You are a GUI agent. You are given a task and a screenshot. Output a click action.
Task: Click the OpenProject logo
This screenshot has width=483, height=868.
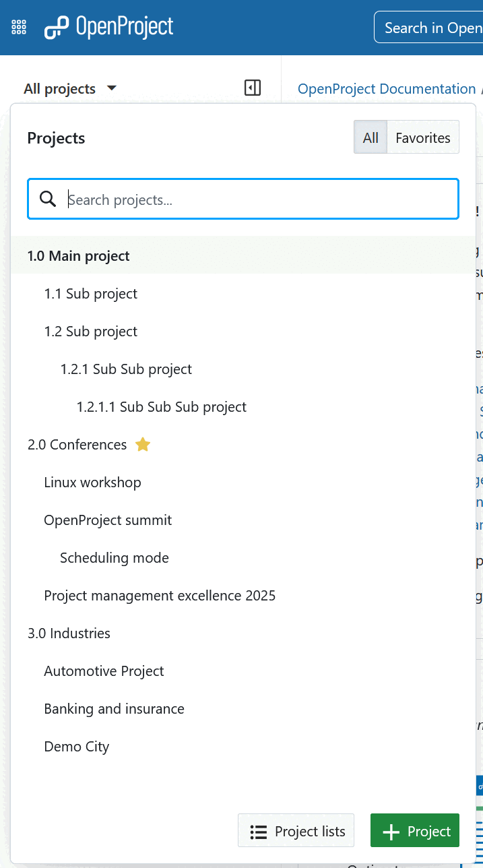coord(108,27)
